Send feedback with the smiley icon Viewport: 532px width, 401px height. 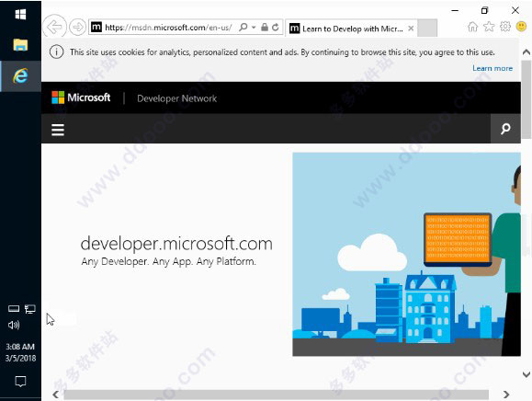[x=521, y=27]
